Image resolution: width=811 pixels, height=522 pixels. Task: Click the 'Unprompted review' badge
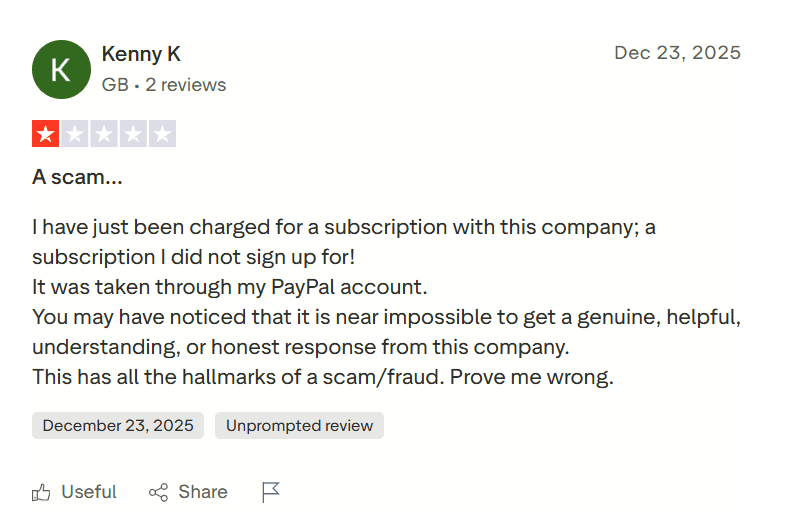[x=299, y=426]
